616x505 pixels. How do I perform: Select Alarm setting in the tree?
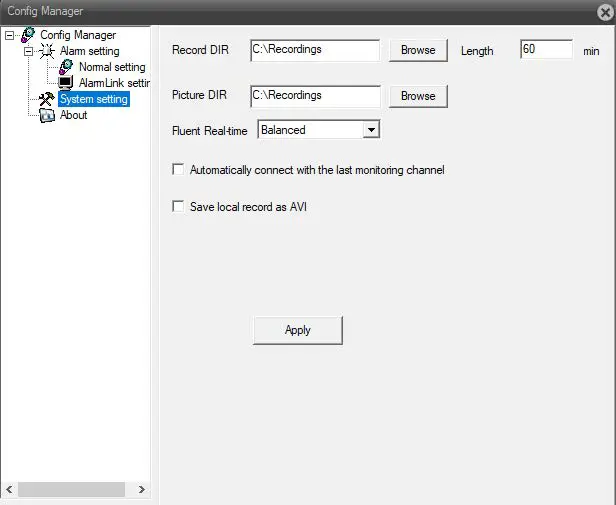pos(90,51)
